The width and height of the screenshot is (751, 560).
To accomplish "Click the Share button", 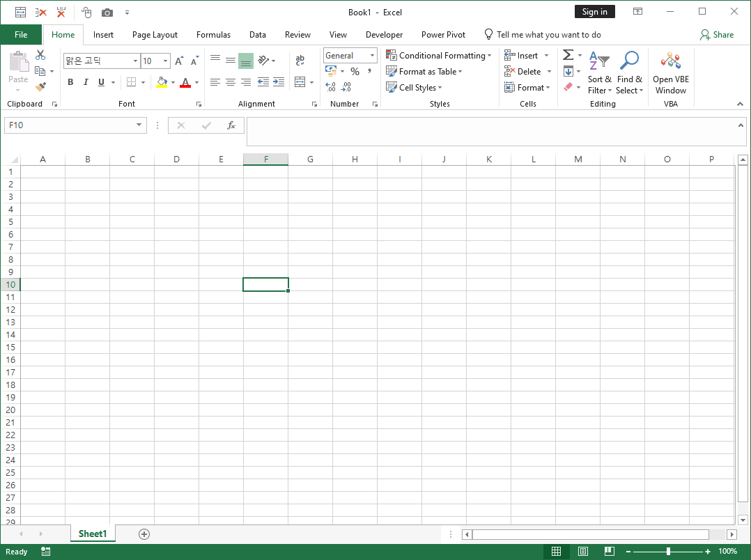I will pyautogui.click(x=716, y=35).
